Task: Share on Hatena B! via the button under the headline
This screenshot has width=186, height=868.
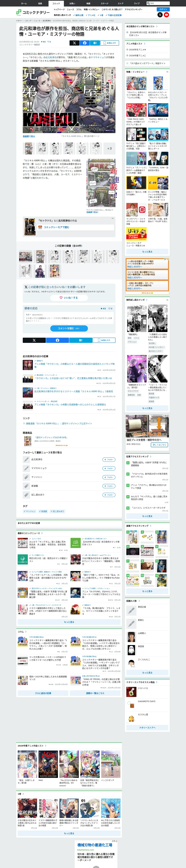Action: tap(95, 43)
